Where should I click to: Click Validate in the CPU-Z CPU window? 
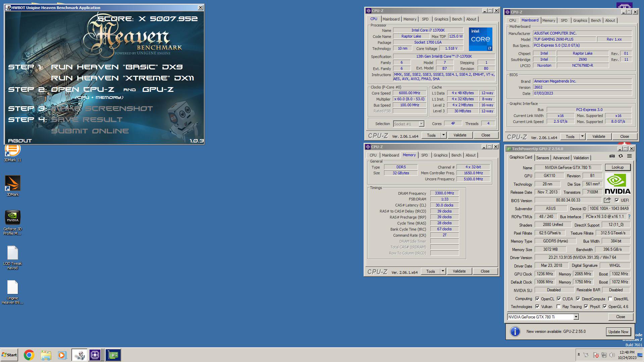[460, 135]
